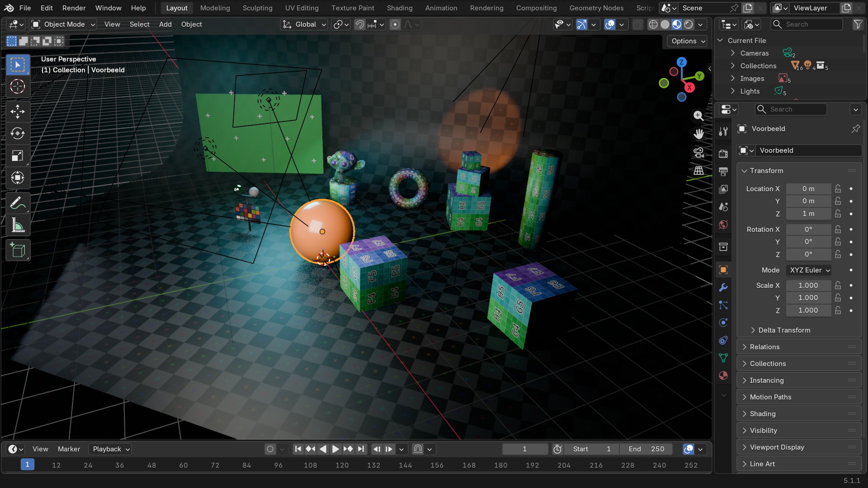Activate the 3D Cursor tool

[x=18, y=86]
